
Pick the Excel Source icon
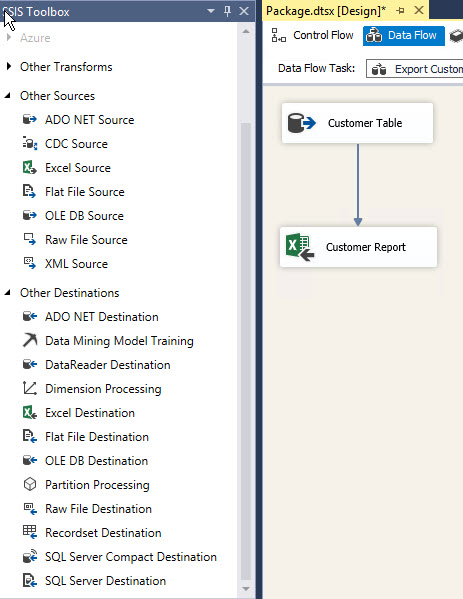(x=29, y=168)
